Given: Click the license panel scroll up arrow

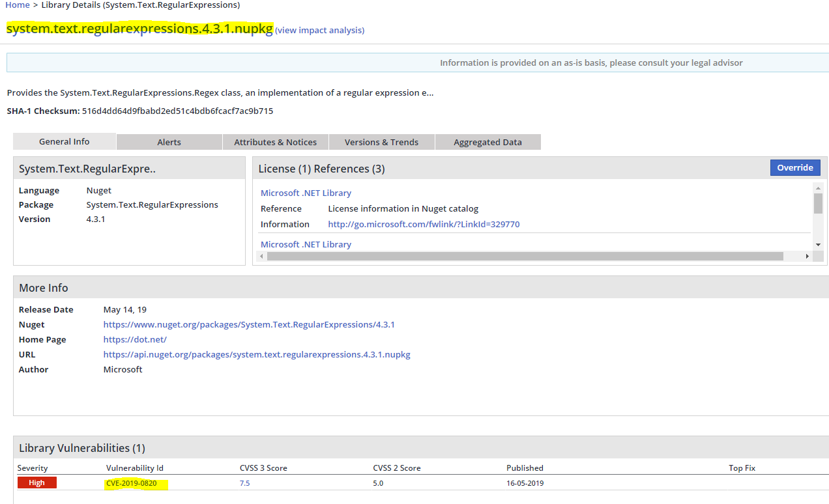Looking at the screenshot, I should 818,188.
